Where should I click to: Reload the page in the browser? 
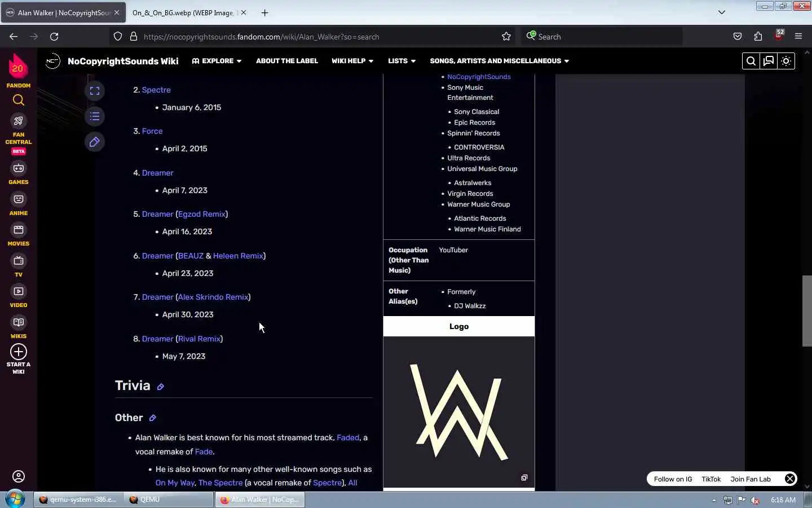[54, 37]
